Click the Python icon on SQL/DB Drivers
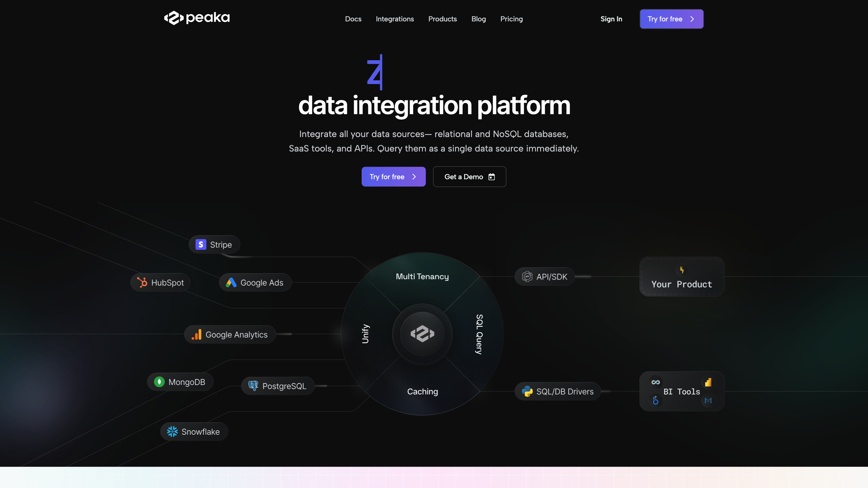The height and width of the screenshot is (488, 868). (x=527, y=391)
